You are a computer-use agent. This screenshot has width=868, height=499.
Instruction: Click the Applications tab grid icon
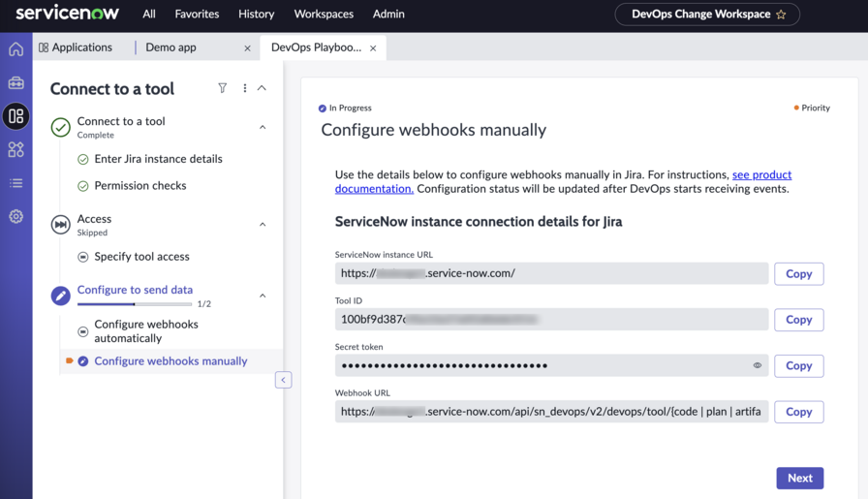tap(44, 47)
